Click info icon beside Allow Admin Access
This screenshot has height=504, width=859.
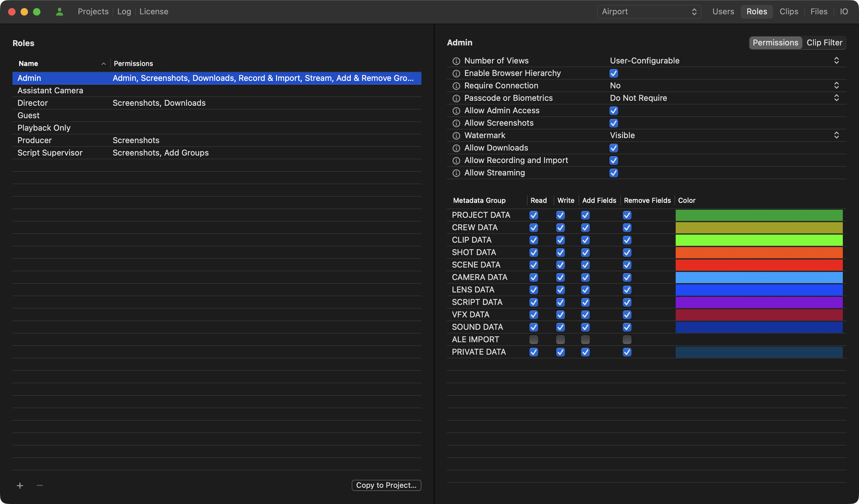click(456, 111)
